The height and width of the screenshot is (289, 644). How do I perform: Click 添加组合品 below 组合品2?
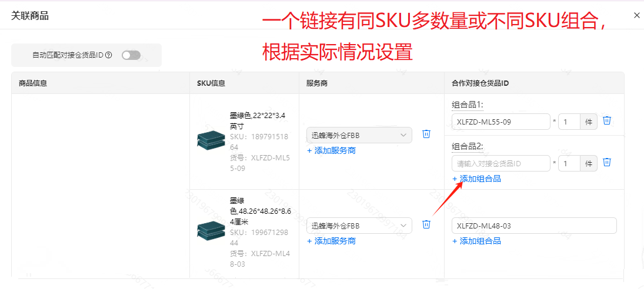[x=476, y=179]
